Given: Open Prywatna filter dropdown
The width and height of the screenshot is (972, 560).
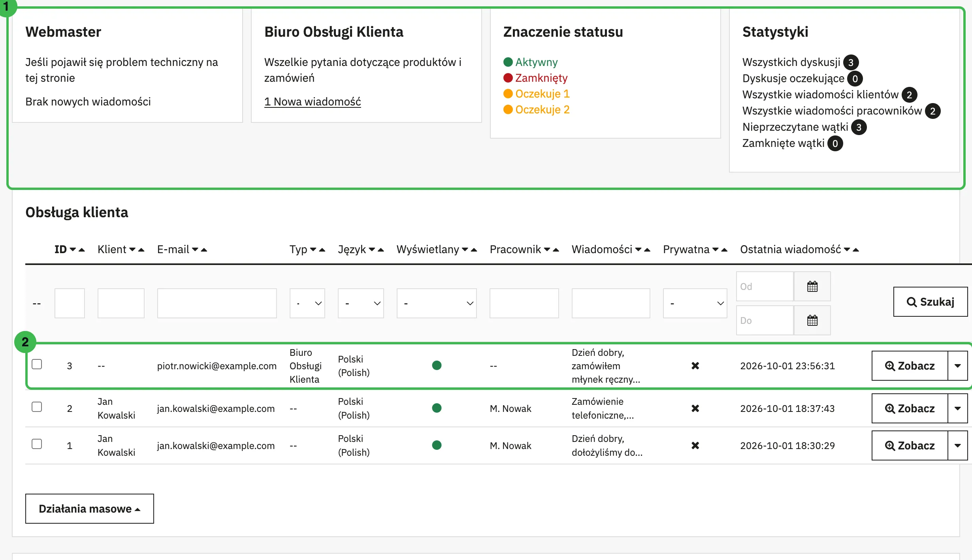Looking at the screenshot, I should tap(695, 303).
